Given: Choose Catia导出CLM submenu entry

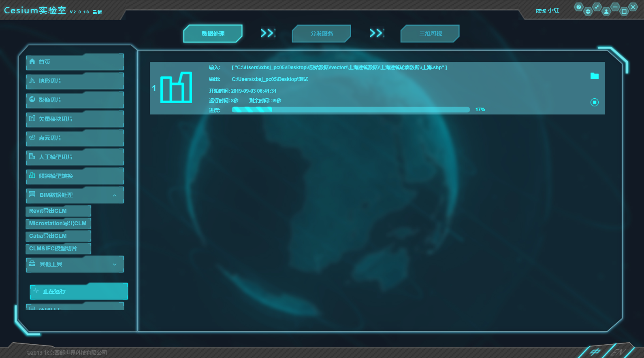Looking at the screenshot, I should [58, 236].
